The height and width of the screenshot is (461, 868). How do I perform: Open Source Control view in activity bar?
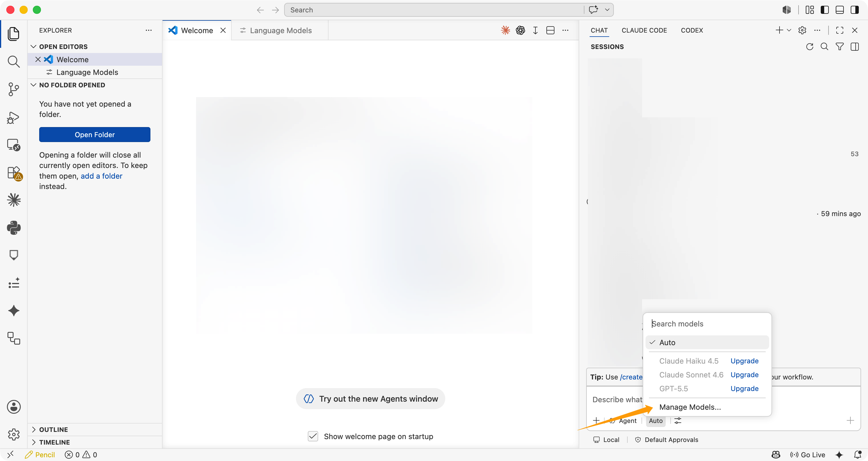(14, 89)
